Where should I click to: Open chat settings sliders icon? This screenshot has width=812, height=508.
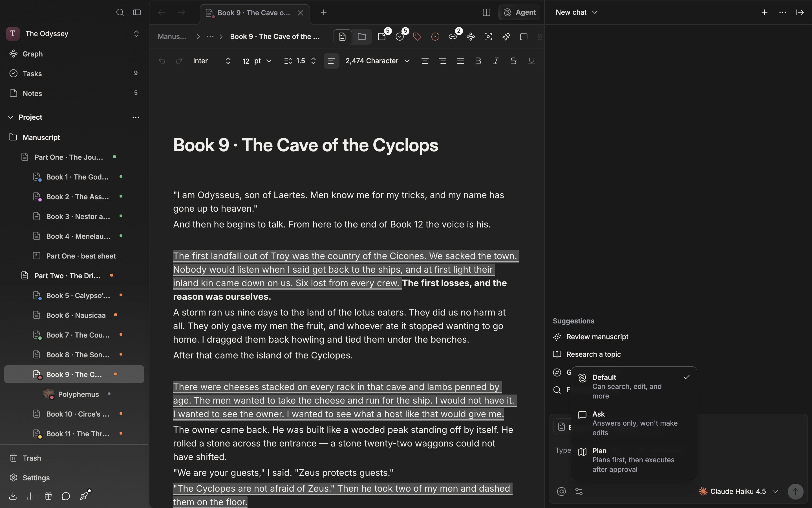(x=579, y=492)
